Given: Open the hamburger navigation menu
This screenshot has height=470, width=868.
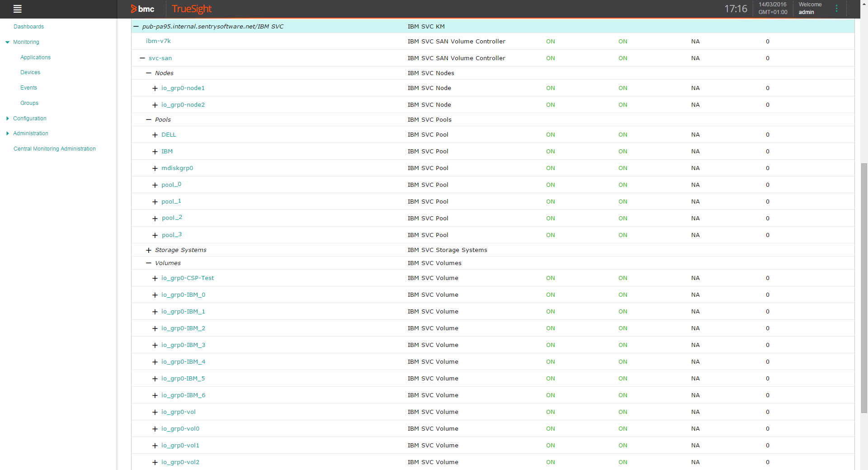Looking at the screenshot, I should (18, 9).
